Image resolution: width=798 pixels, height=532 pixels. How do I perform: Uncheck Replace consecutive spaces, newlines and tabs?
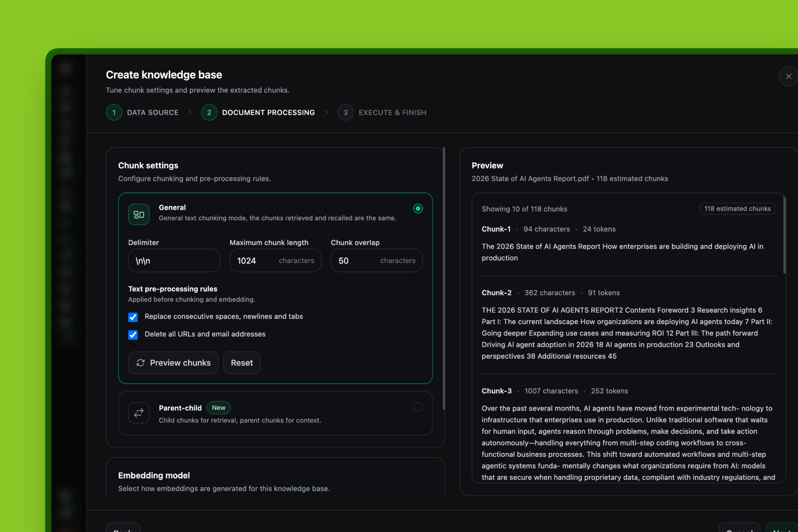point(133,317)
